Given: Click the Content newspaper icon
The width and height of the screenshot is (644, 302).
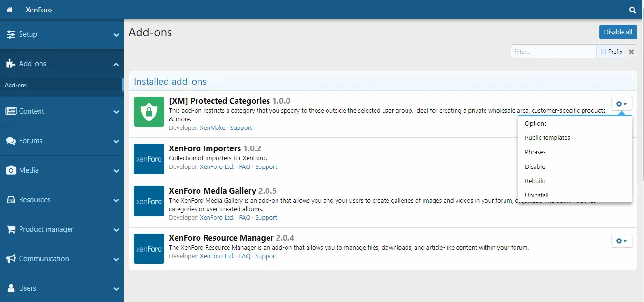Looking at the screenshot, I should [x=10, y=111].
